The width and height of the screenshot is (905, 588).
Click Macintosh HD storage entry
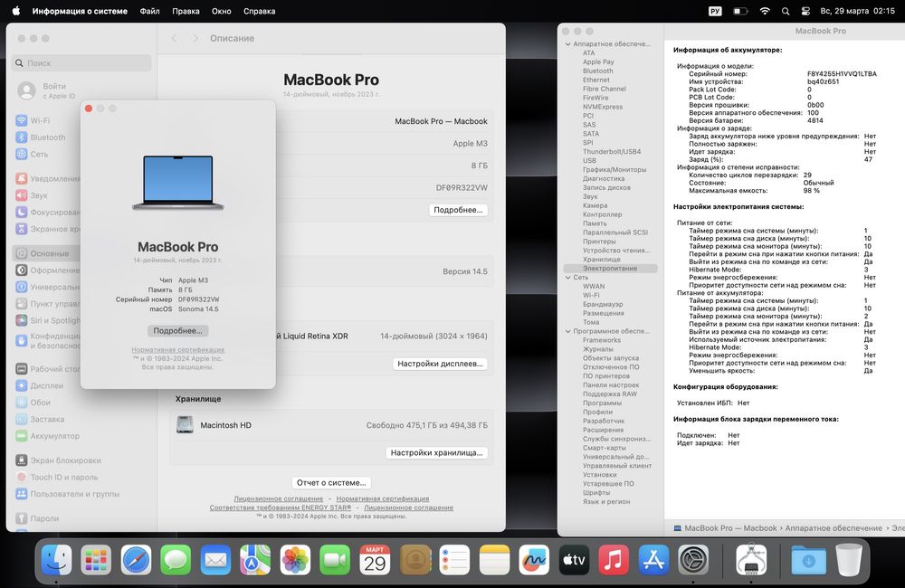click(x=331, y=425)
